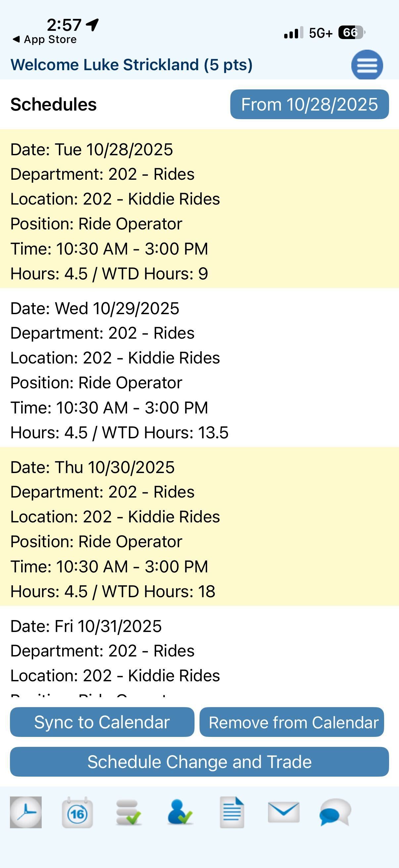The width and height of the screenshot is (399, 868).
Task: Tap the stacked list with checkmark icon
Action: pyautogui.click(x=128, y=812)
